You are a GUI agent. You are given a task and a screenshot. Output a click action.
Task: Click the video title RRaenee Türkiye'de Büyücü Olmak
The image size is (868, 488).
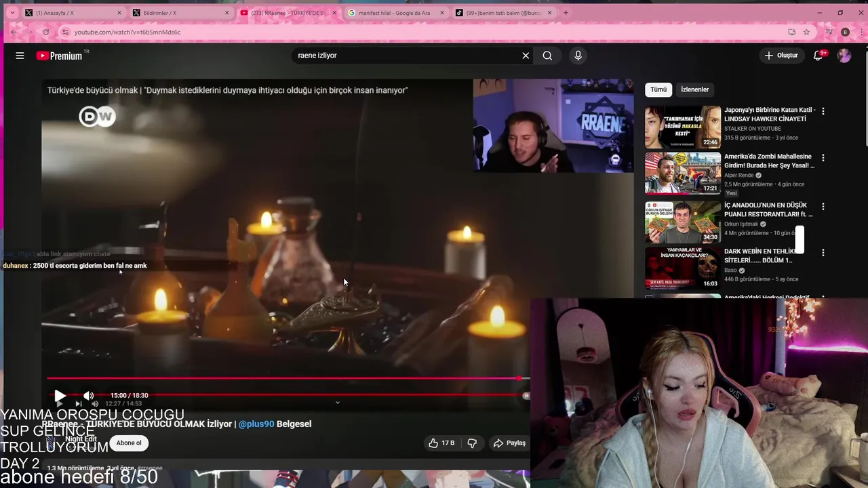[x=176, y=424]
